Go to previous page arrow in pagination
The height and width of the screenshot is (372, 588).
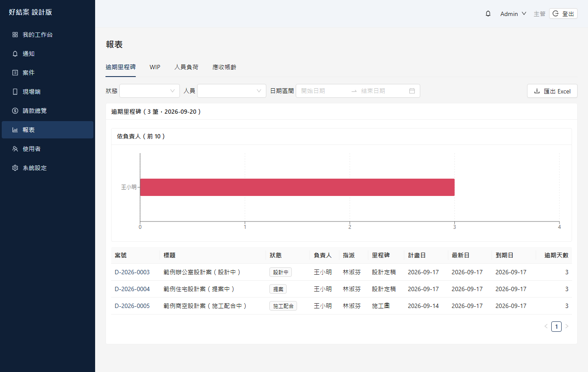click(546, 326)
